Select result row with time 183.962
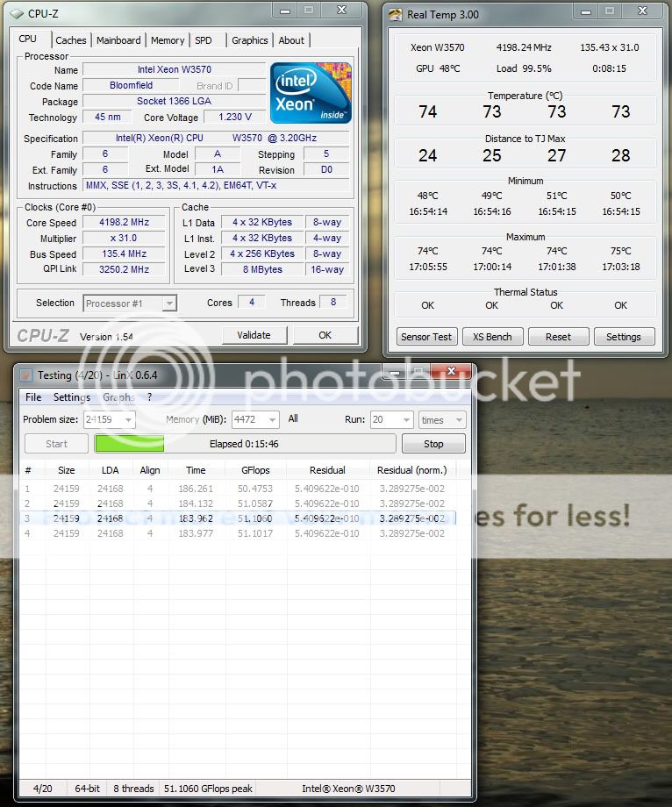Image resolution: width=672 pixels, height=807 pixels. point(238,518)
